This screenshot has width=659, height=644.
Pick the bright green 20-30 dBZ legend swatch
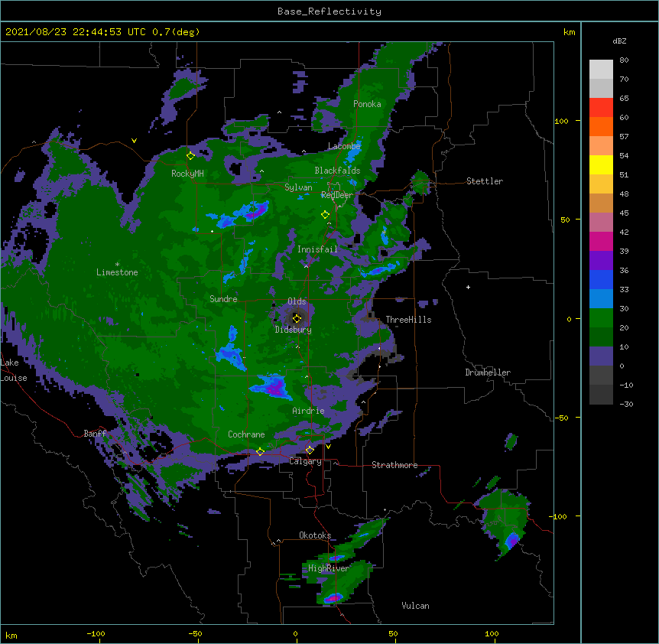601,318
